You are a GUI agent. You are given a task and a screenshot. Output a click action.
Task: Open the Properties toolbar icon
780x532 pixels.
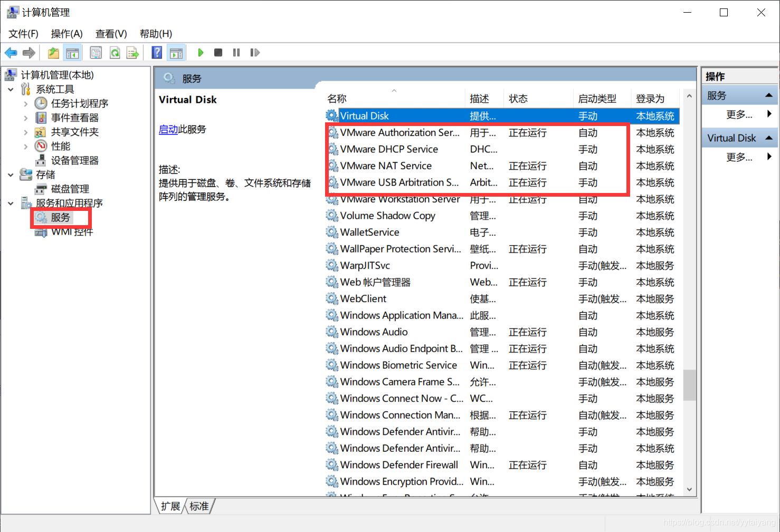tap(96, 53)
